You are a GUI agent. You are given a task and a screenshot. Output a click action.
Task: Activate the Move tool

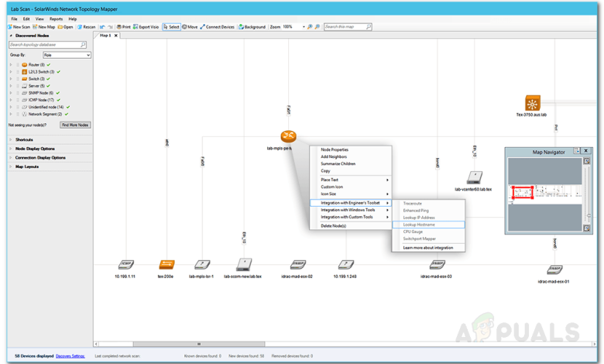[190, 27]
